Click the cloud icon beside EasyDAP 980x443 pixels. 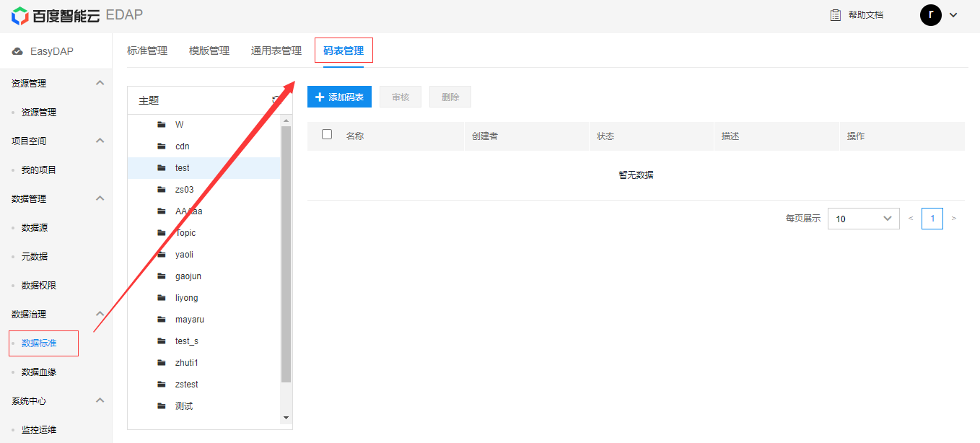pyautogui.click(x=17, y=51)
